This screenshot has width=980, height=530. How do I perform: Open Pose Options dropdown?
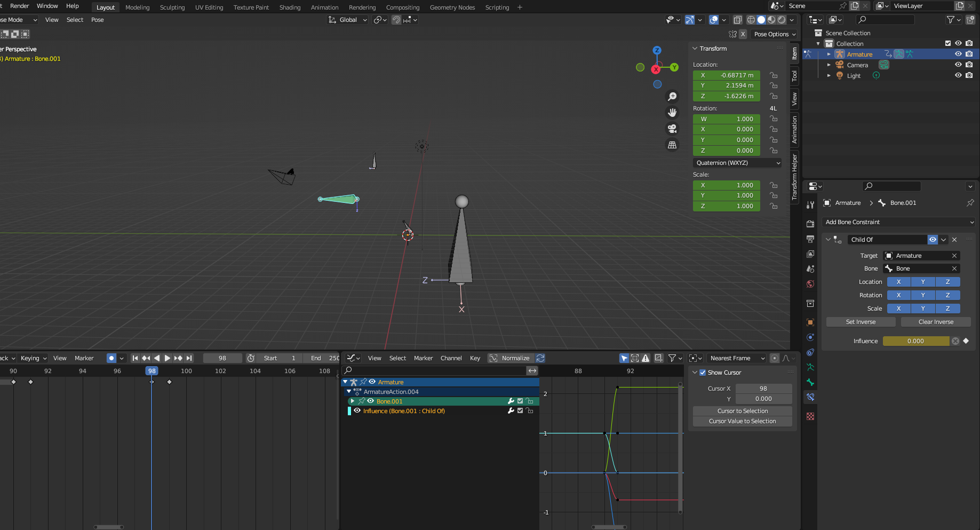pyautogui.click(x=774, y=34)
